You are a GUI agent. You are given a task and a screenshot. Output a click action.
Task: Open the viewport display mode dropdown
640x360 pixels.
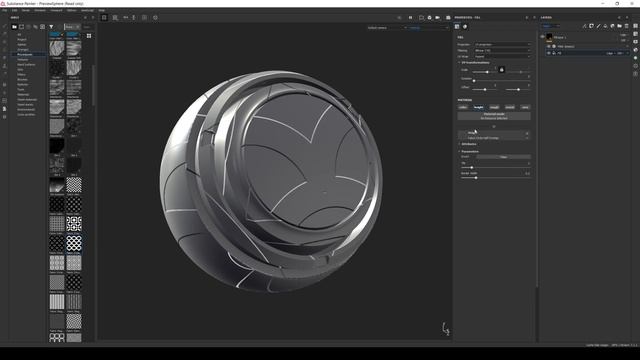tap(429, 28)
